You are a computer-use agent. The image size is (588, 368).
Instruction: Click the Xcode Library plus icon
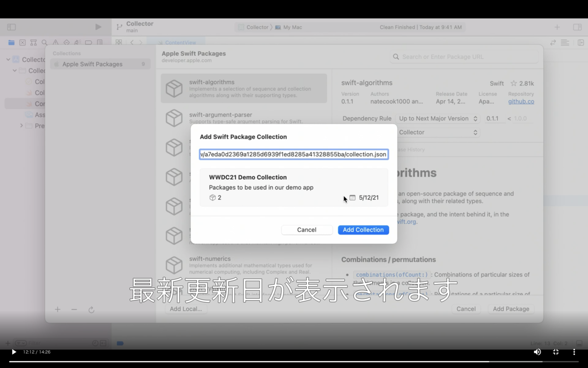557,27
